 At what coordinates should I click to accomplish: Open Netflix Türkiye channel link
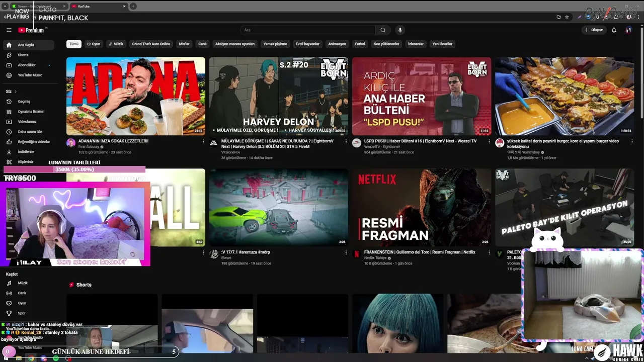point(375,258)
